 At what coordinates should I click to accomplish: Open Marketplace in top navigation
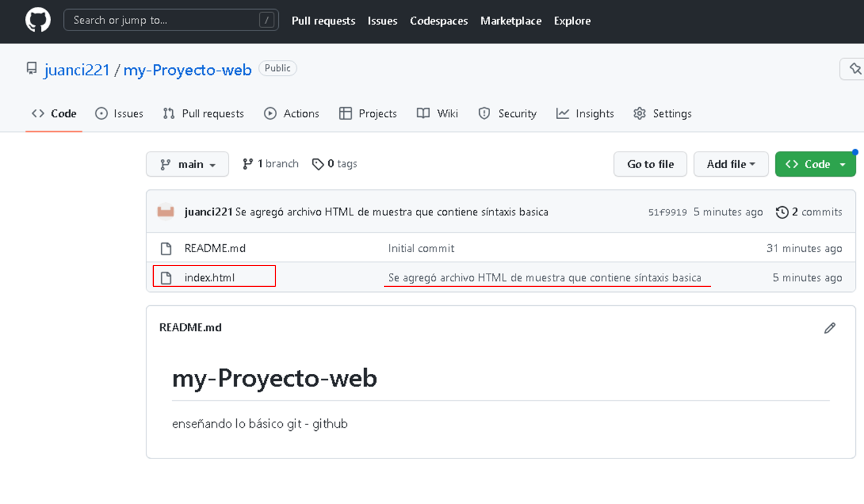tap(511, 21)
